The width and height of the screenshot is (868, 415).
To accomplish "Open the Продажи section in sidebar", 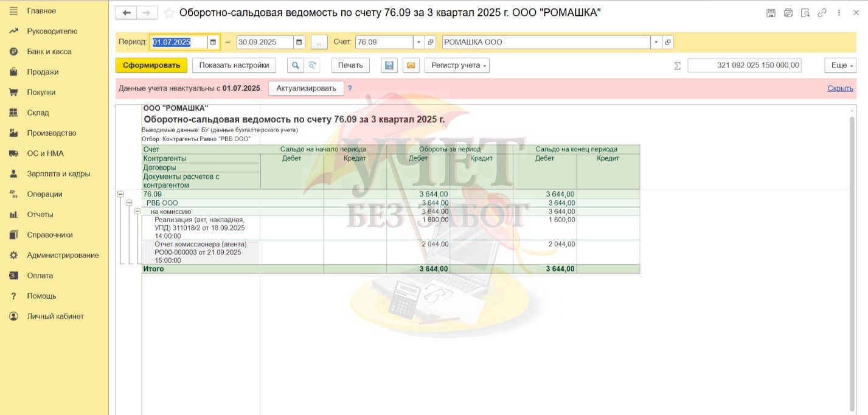I will pos(43,72).
